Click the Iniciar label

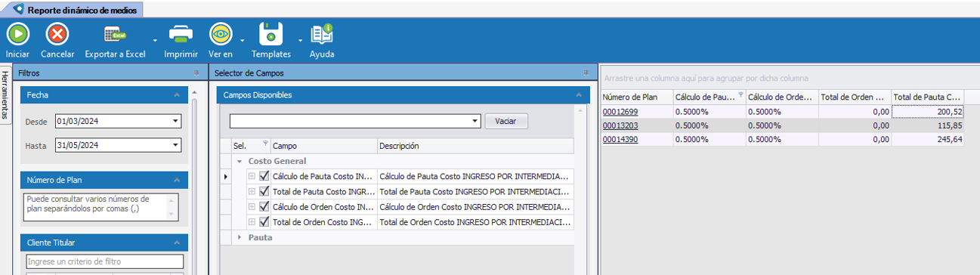pyautogui.click(x=17, y=54)
